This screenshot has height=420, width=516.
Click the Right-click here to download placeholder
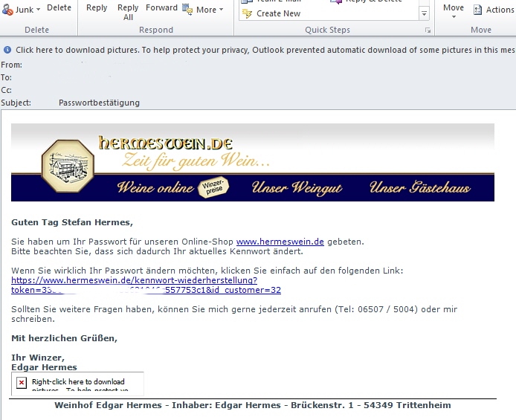pos(77,384)
